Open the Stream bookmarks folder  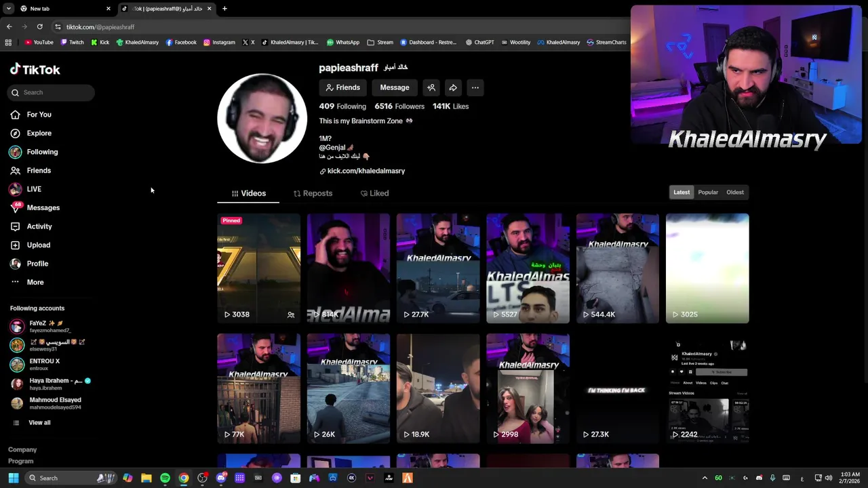380,43
